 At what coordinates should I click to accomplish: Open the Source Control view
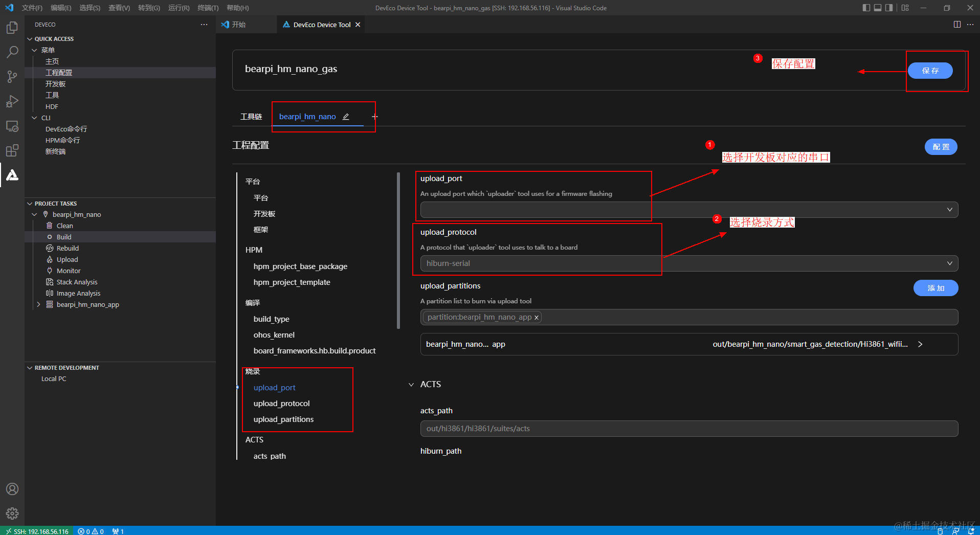point(12,77)
